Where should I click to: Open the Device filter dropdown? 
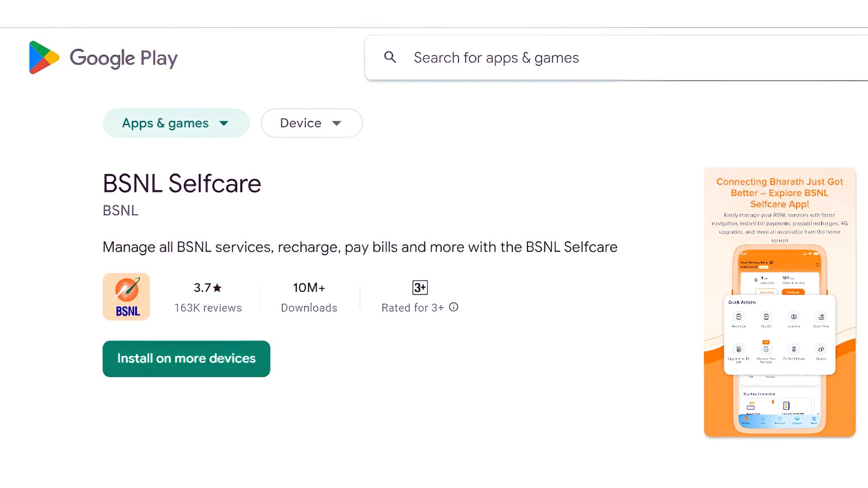311,123
